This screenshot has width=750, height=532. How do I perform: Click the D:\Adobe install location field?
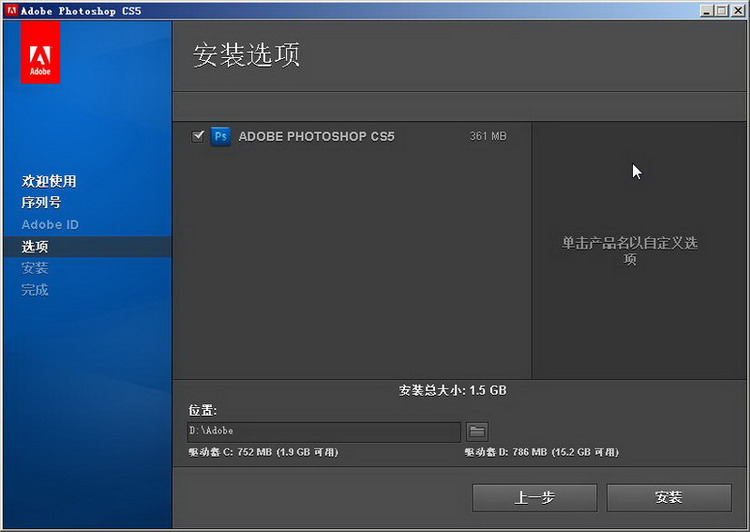(x=324, y=432)
